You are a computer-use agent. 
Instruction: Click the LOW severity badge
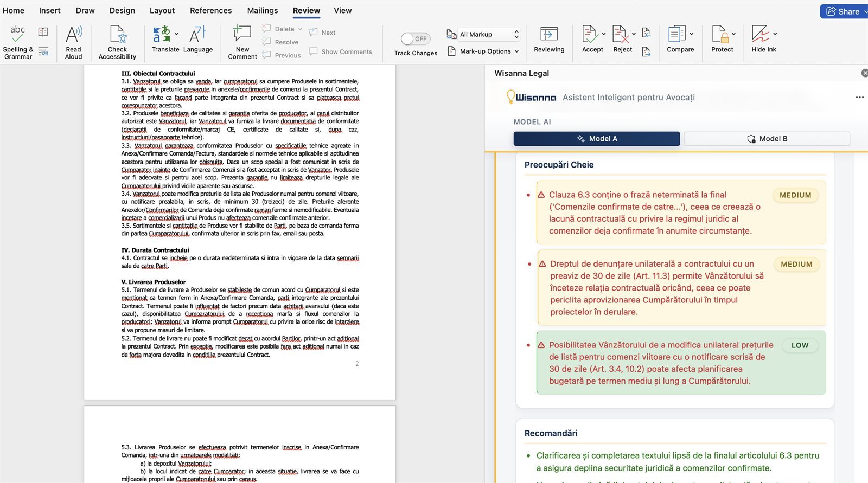800,345
